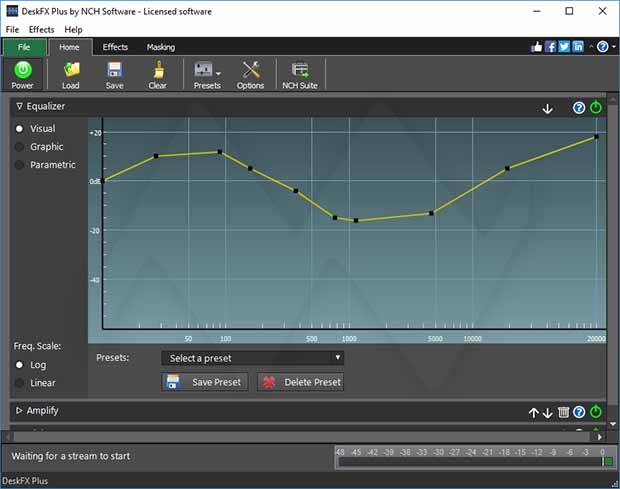620x489 pixels.
Task: Switch to the Home tab
Action: 70,47
